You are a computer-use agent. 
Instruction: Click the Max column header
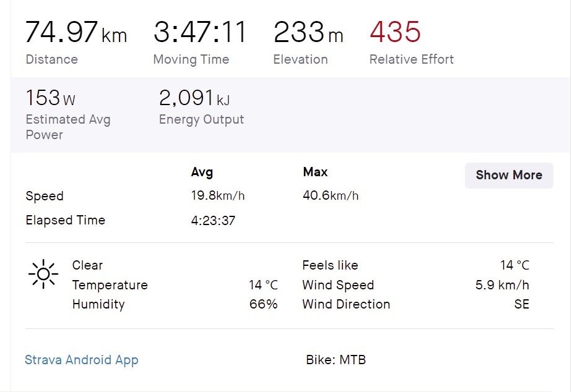click(x=315, y=172)
